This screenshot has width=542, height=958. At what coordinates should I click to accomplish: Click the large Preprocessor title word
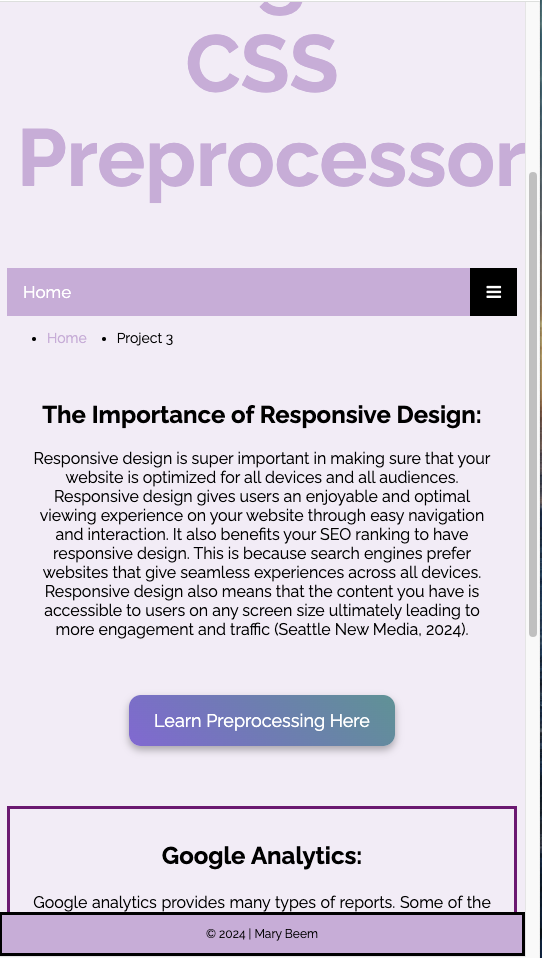[x=272, y=161]
